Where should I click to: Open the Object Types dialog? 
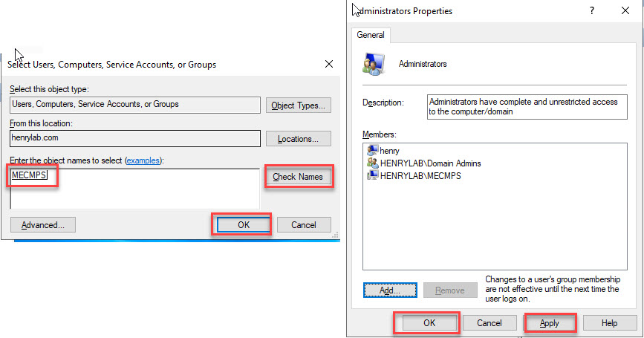pyautogui.click(x=298, y=105)
